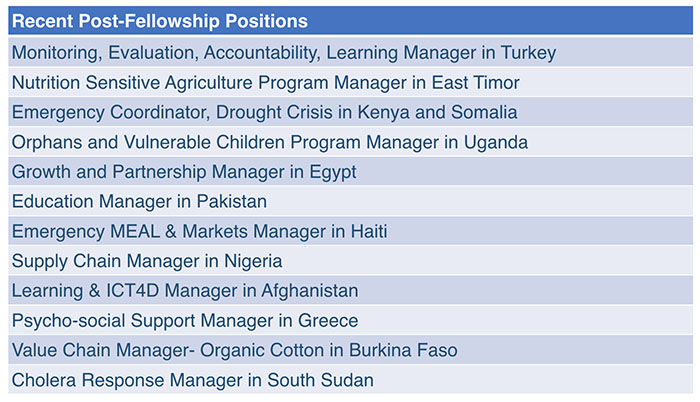Click the word Afghanistan in the table
Image resolution: width=700 pixels, height=402 pixels.
coord(310,291)
